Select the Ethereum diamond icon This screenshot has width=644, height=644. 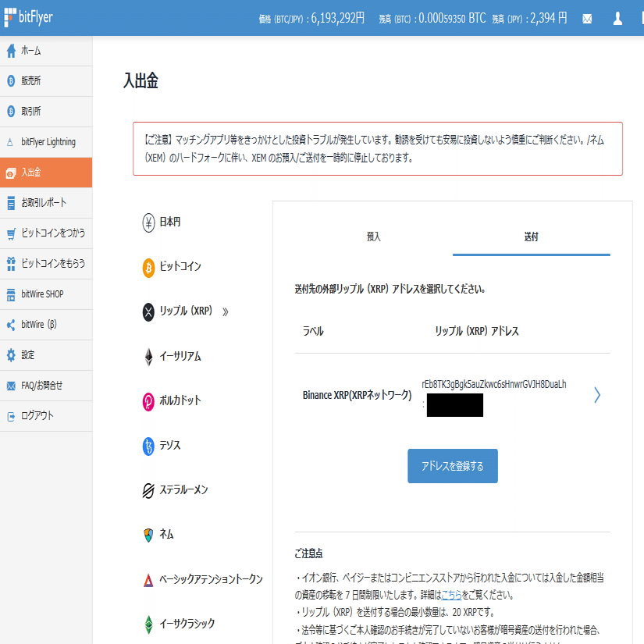(148, 357)
